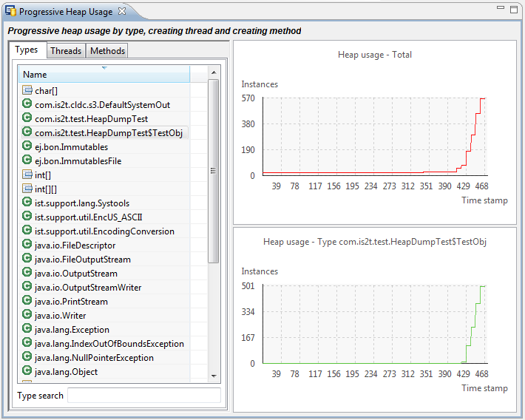Open the Methods tab
This screenshot has height=420, width=525.
tap(108, 51)
